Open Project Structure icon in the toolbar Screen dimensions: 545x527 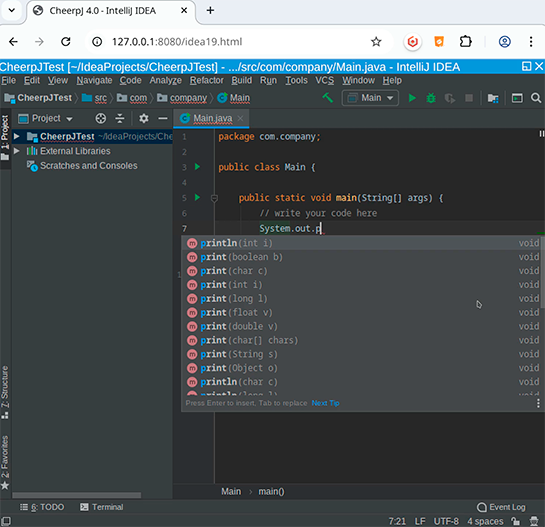493,98
